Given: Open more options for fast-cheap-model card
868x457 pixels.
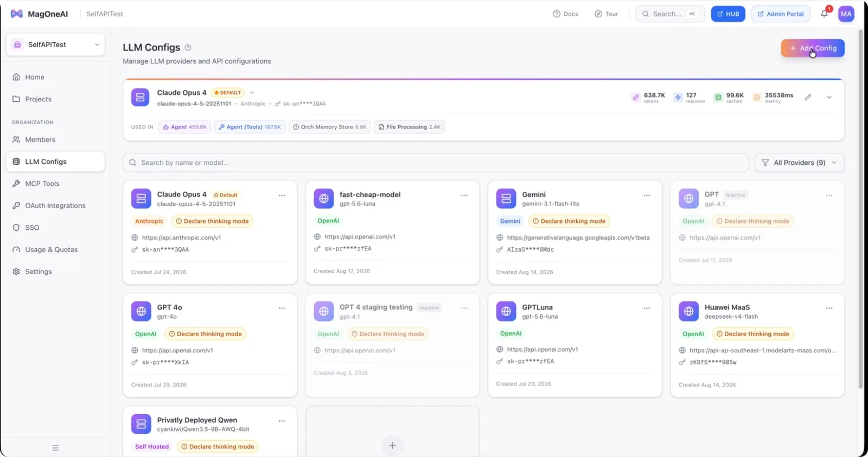Looking at the screenshot, I should (x=464, y=195).
